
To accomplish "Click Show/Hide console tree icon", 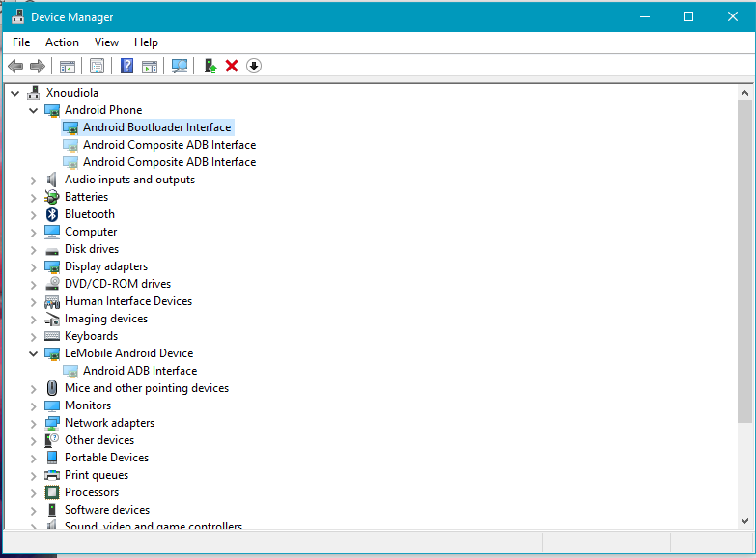I will click(x=68, y=66).
